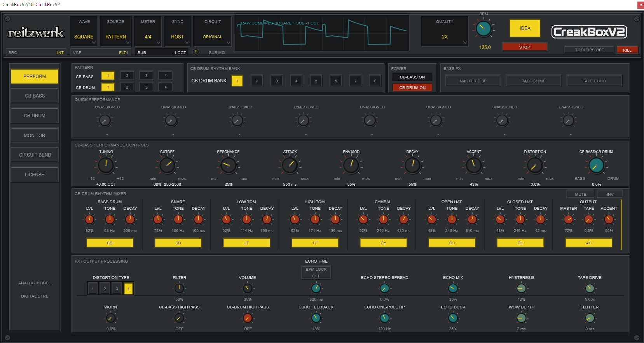644x343 pixels.
Task: Select CB-BASS pattern 4
Action: tap(166, 76)
